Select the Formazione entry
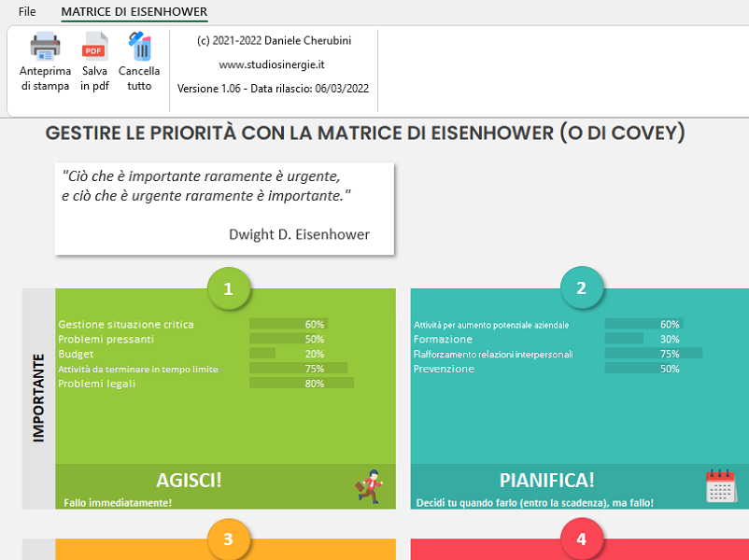This screenshot has height=560, width=749. tap(443, 340)
